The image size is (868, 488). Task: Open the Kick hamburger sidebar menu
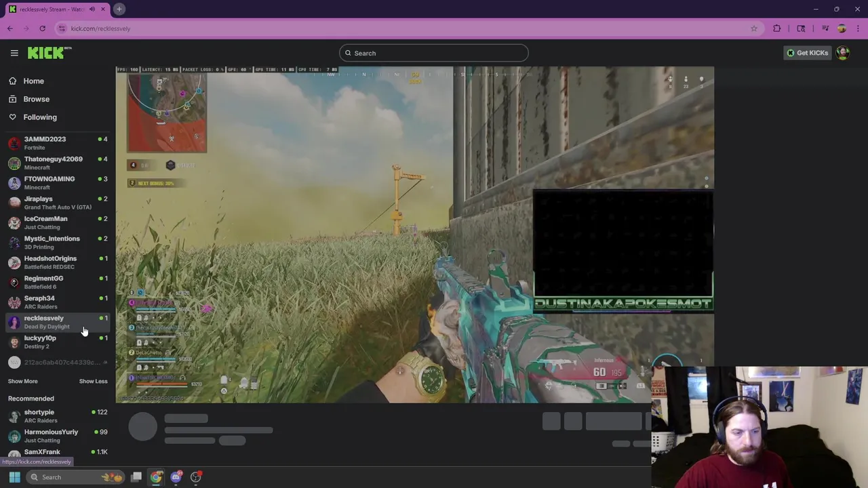click(x=14, y=53)
